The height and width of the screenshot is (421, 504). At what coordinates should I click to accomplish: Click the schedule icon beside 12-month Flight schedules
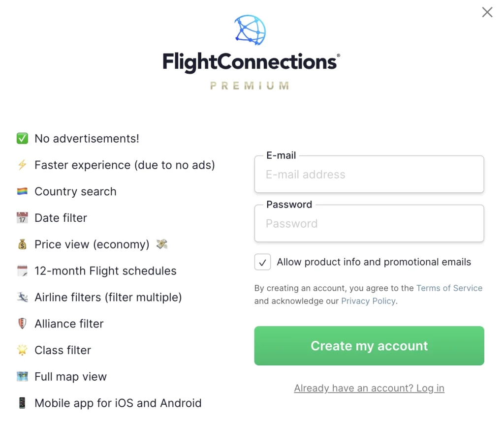coord(22,271)
